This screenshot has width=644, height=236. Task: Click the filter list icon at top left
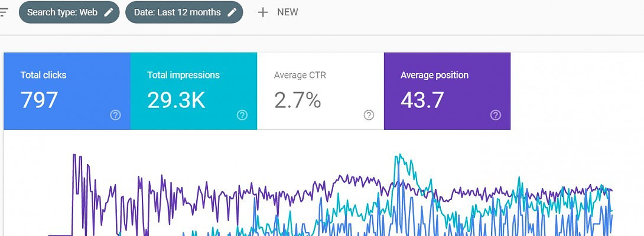coord(4,12)
